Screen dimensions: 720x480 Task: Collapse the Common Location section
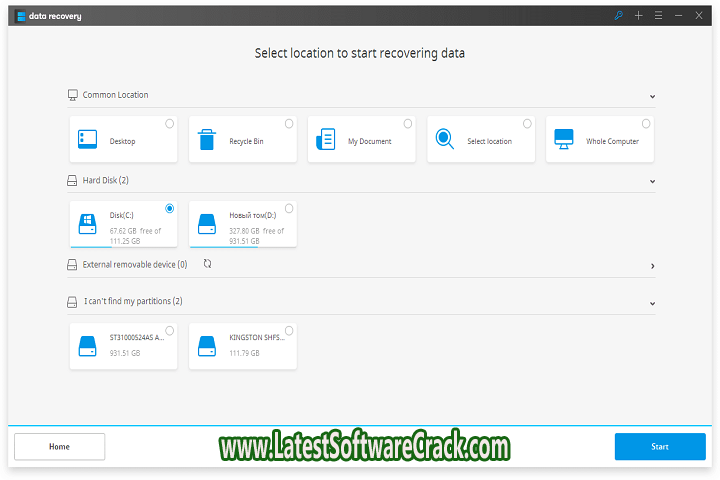[652, 96]
